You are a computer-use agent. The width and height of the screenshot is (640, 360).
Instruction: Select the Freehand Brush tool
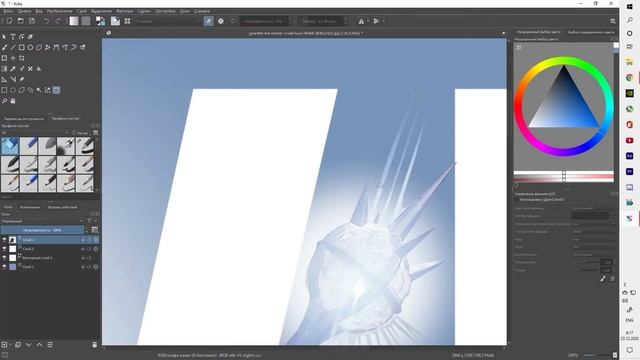coord(4,47)
